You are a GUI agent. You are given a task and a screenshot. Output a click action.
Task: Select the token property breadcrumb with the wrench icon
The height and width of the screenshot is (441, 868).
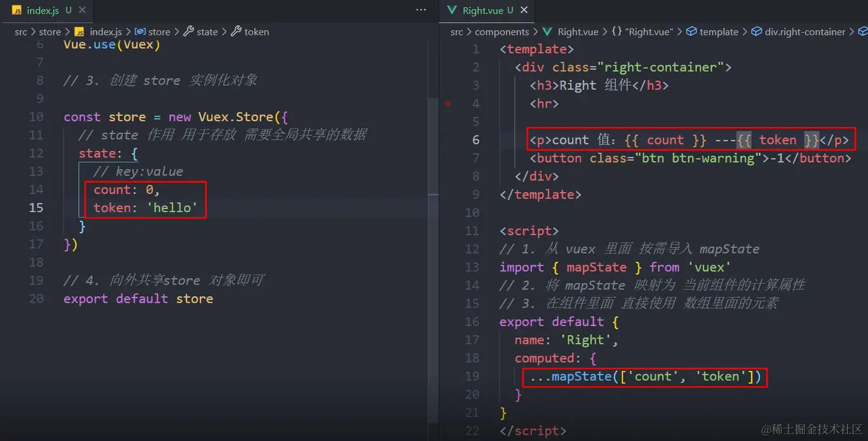coord(250,32)
